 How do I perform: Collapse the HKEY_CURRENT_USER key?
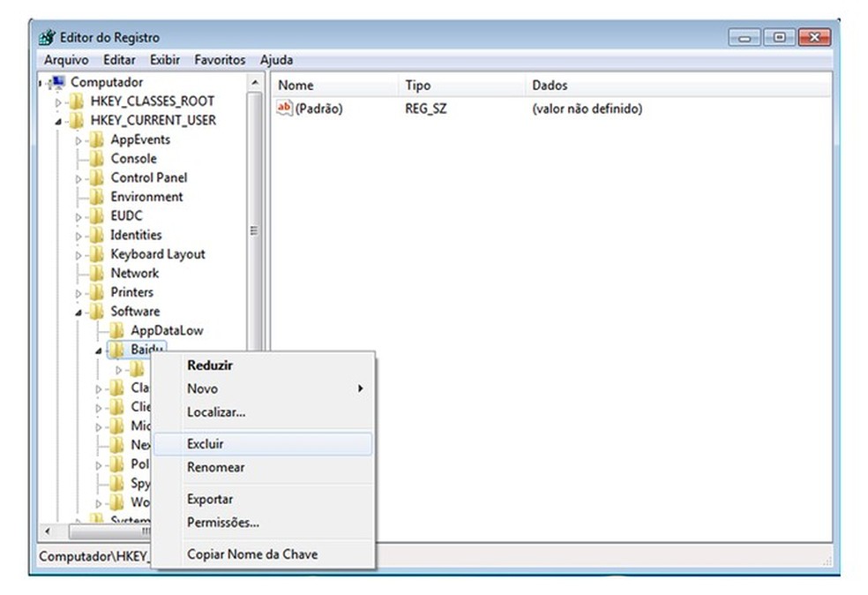point(58,121)
